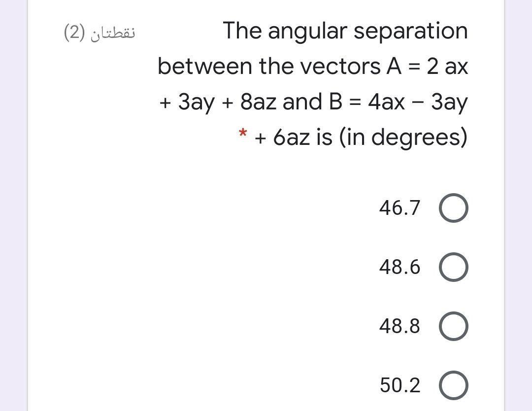Click the 48.8 answer label text
Screen dimensions: 532x411
[x=399, y=326]
